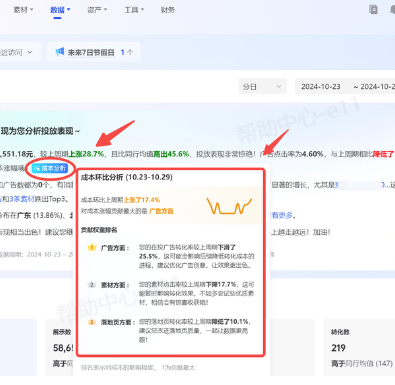
Task: Expand the 近访问 dropdown
Action: click(x=18, y=52)
